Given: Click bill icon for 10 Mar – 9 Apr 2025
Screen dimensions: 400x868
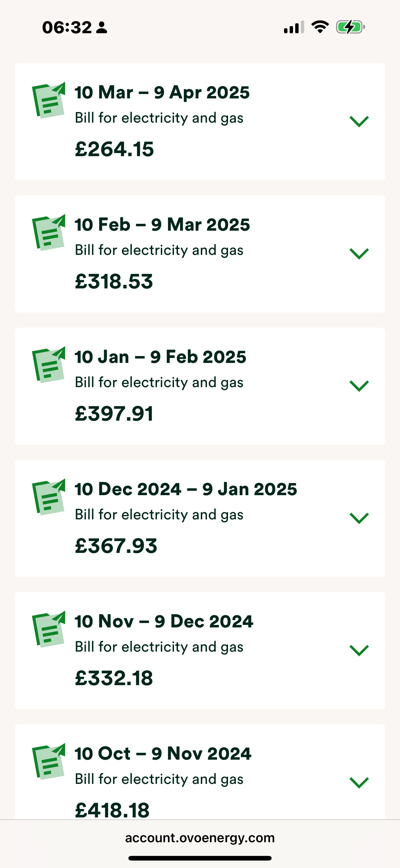Looking at the screenshot, I should click(48, 100).
